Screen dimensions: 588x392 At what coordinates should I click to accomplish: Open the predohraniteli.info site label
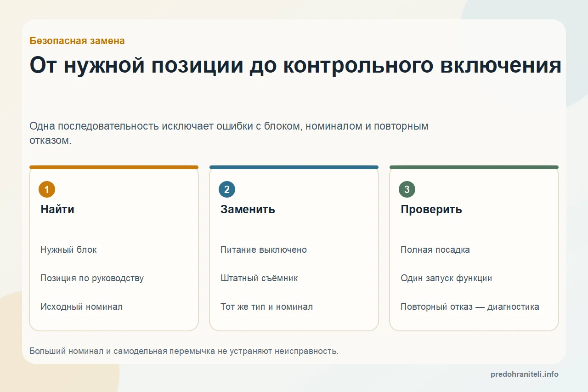click(x=525, y=375)
